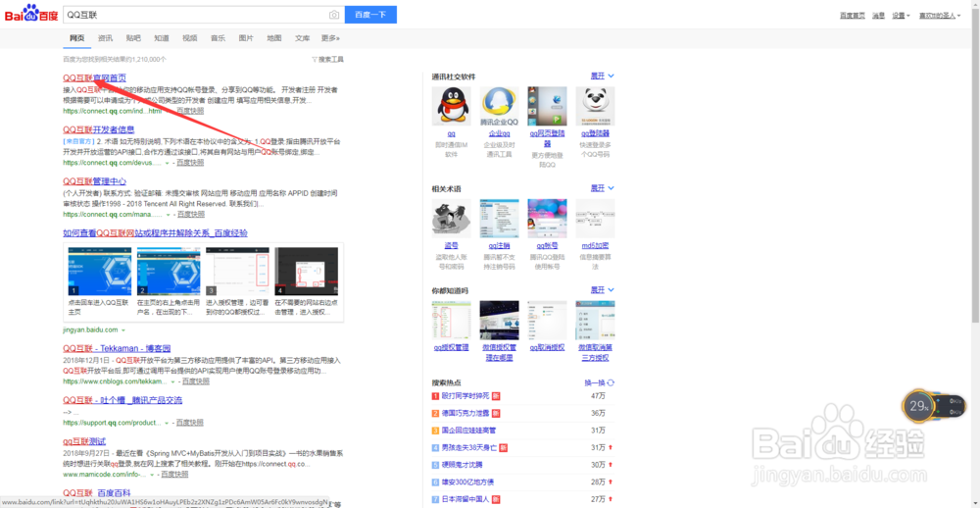Viewport: 980px width, 508px height.
Task: Open the user account dropdown menu
Action: tap(940, 15)
